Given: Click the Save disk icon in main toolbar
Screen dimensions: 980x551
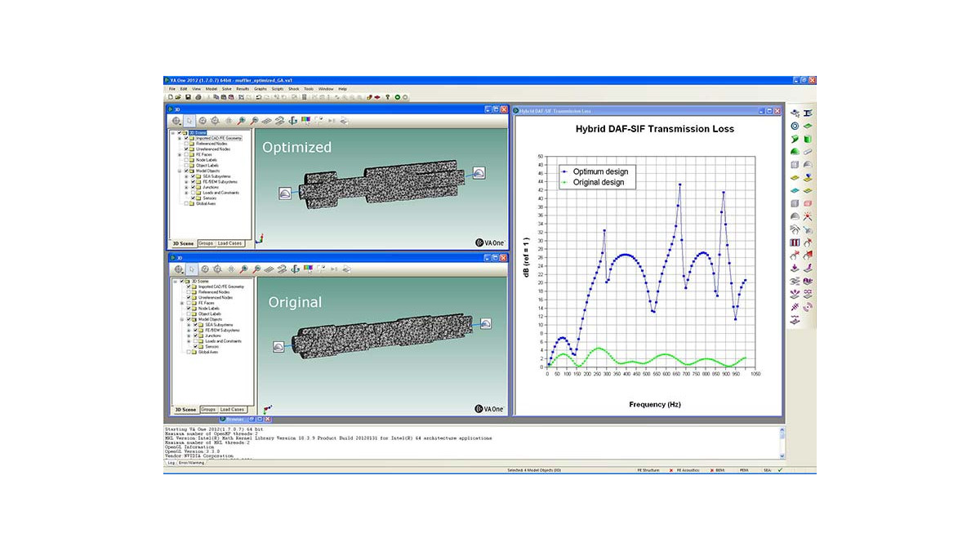Looking at the screenshot, I should 188,97.
